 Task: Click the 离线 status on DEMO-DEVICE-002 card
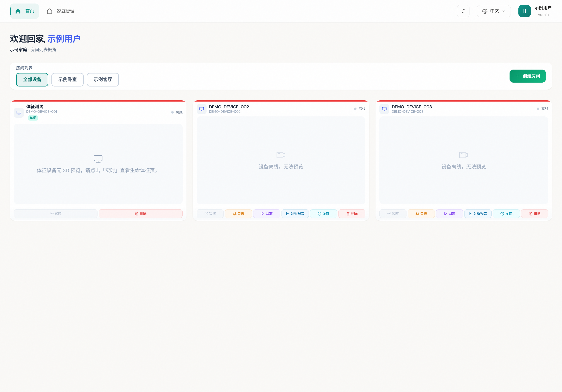point(360,109)
